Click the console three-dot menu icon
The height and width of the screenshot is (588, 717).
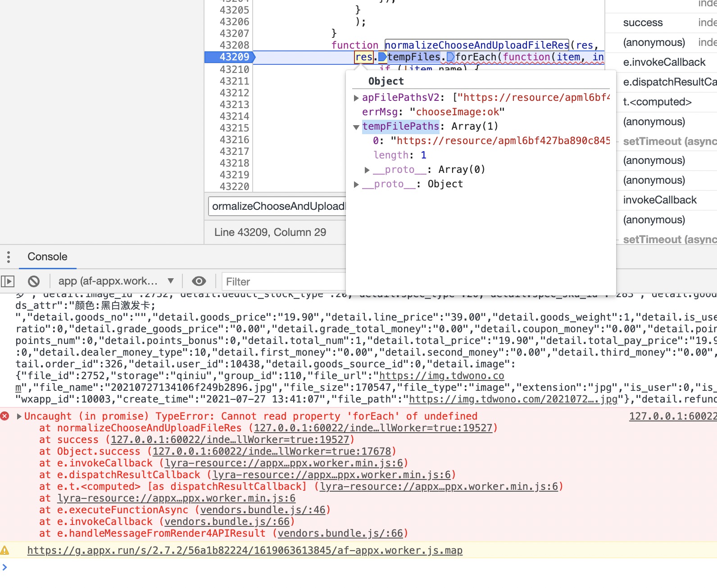(9, 257)
